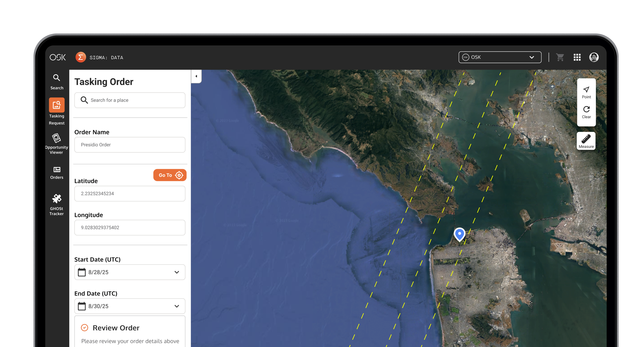Viewport: 644px width, 347px height.
Task: Open the shopping cart icon
Action: (560, 57)
